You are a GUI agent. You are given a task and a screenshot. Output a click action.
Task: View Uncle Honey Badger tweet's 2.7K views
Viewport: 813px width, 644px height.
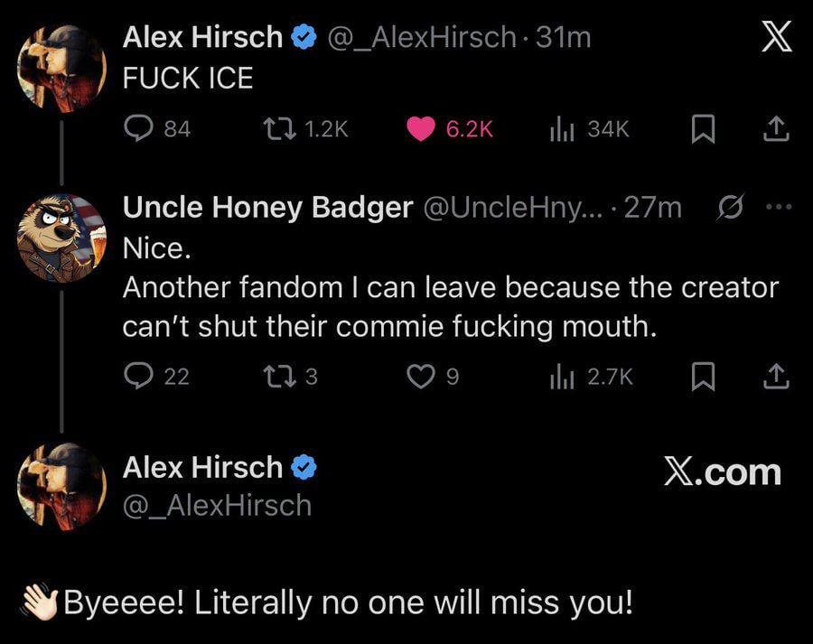click(x=563, y=376)
